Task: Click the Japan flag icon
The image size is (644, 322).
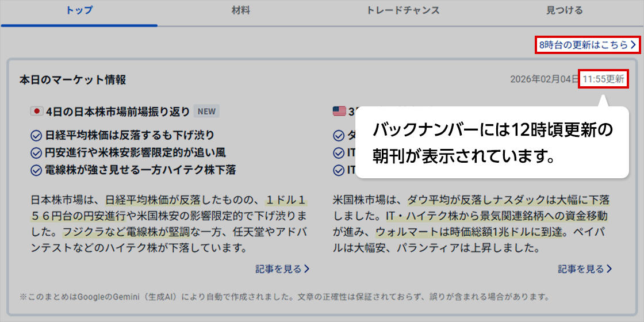Action: [36, 110]
